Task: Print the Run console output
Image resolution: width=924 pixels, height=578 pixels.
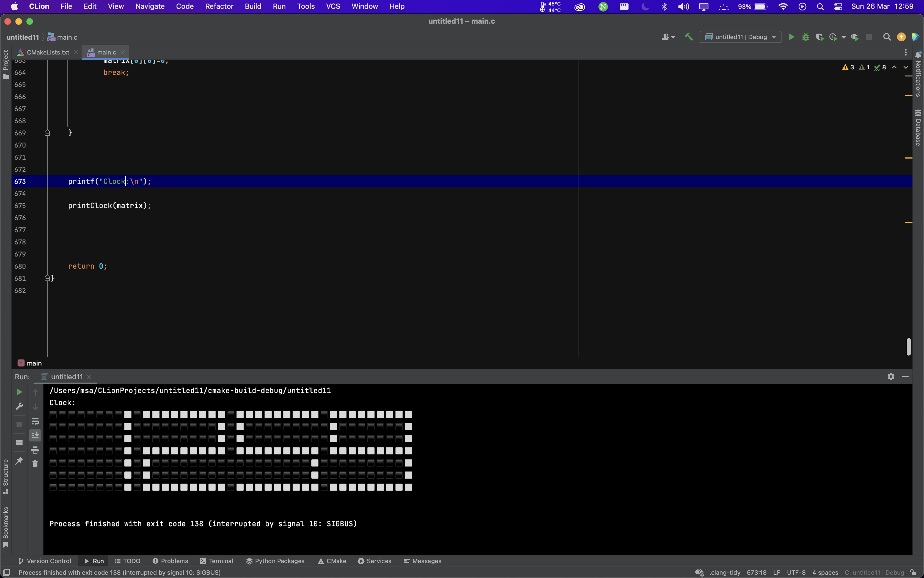Action: (35, 449)
